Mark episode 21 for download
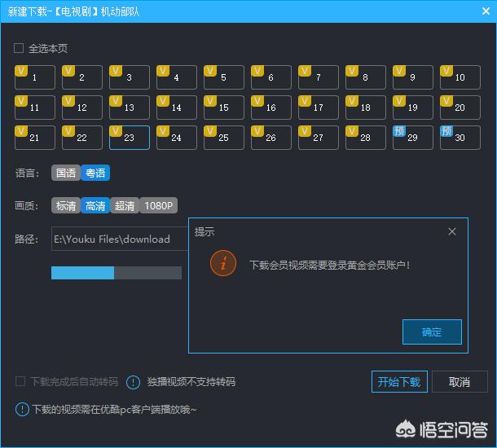Screen dimensions: 497x448 pos(35,138)
